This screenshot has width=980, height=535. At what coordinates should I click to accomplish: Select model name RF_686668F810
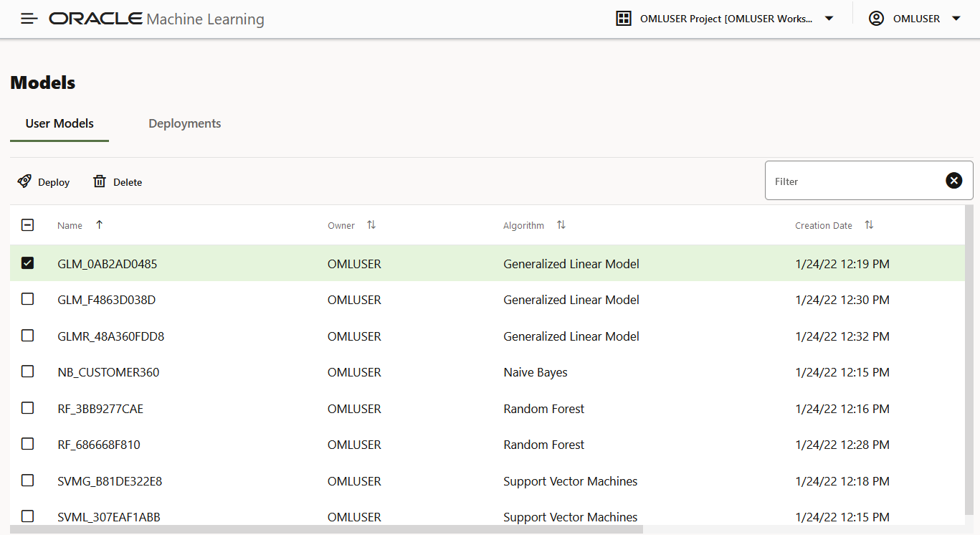(x=99, y=445)
